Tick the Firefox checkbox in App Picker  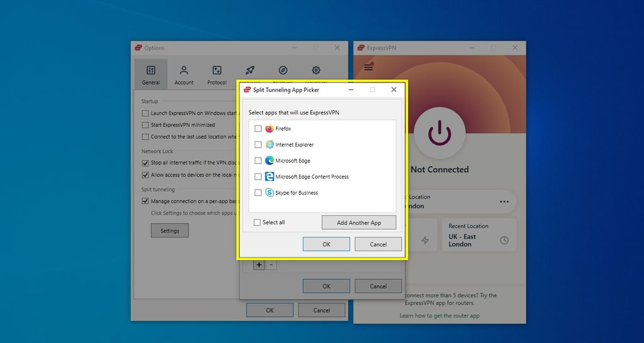point(258,129)
